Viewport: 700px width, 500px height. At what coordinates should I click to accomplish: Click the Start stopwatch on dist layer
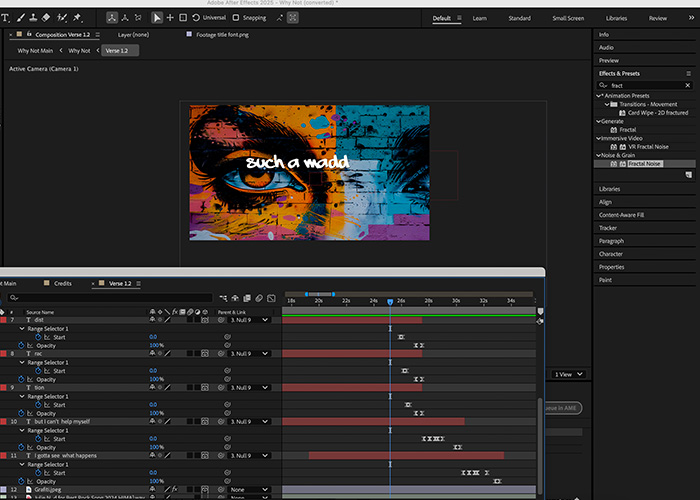38,337
